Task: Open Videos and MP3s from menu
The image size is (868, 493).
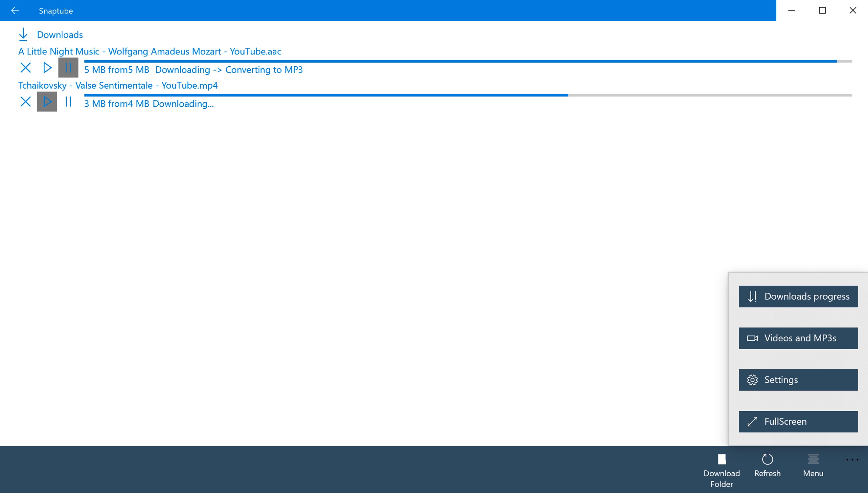Action: point(798,338)
